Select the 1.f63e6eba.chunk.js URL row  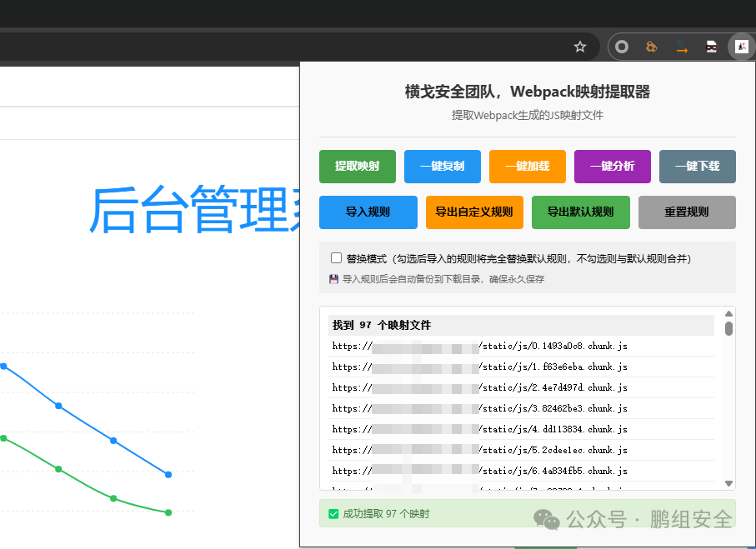coord(521,367)
